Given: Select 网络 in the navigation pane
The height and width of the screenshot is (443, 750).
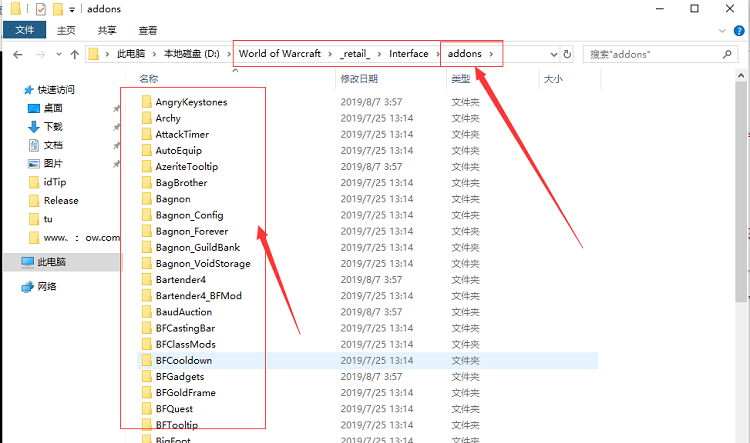Looking at the screenshot, I should [x=46, y=286].
